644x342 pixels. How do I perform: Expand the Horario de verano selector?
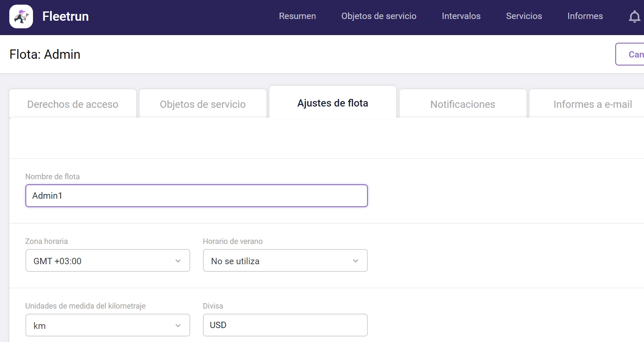pyautogui.click(x=285, y=260)
